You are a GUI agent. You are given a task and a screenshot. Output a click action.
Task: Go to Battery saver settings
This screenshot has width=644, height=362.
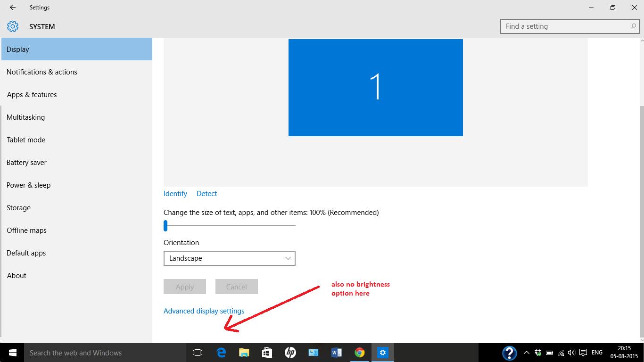coord(27,163)
